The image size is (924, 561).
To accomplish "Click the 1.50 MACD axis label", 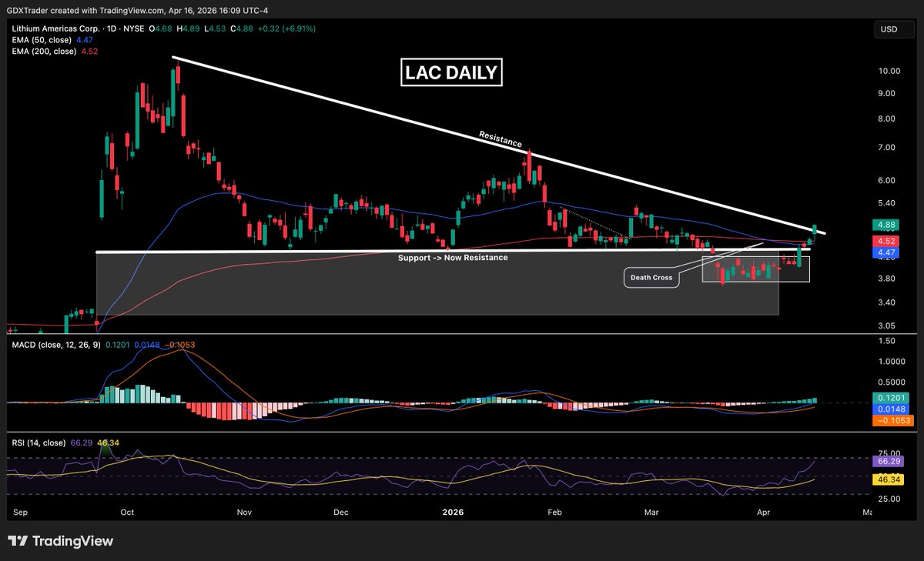I will click(x=886, y=340).
